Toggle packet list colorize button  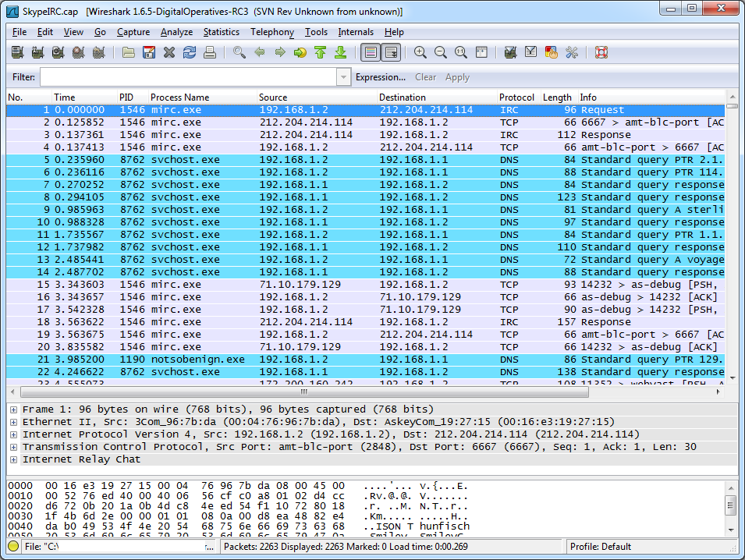coord(371,52)
